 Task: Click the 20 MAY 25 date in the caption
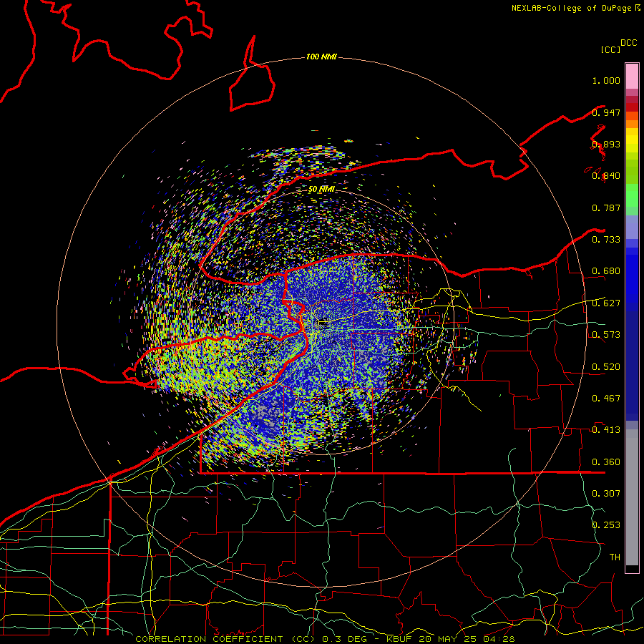[447, 639]
